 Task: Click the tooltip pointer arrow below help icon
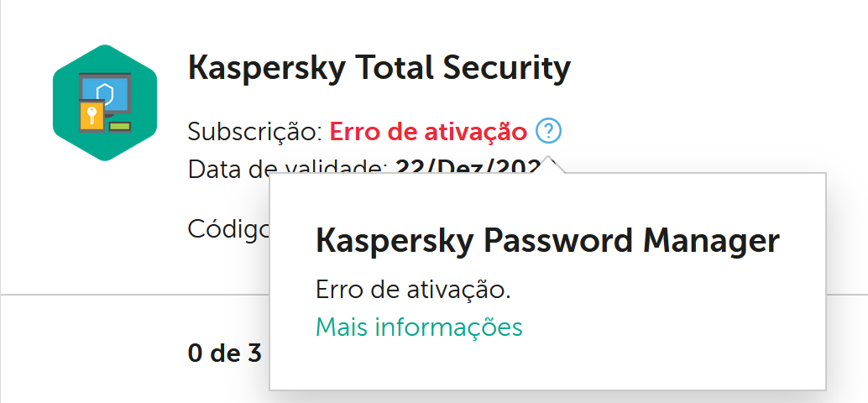coord(549,165)
